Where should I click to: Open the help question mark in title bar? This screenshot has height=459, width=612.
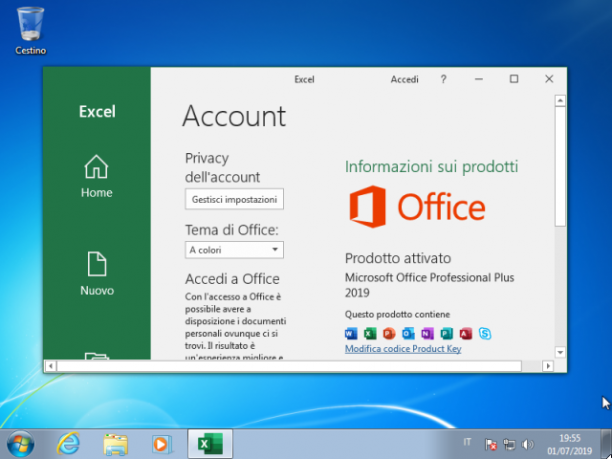point(443,79)
